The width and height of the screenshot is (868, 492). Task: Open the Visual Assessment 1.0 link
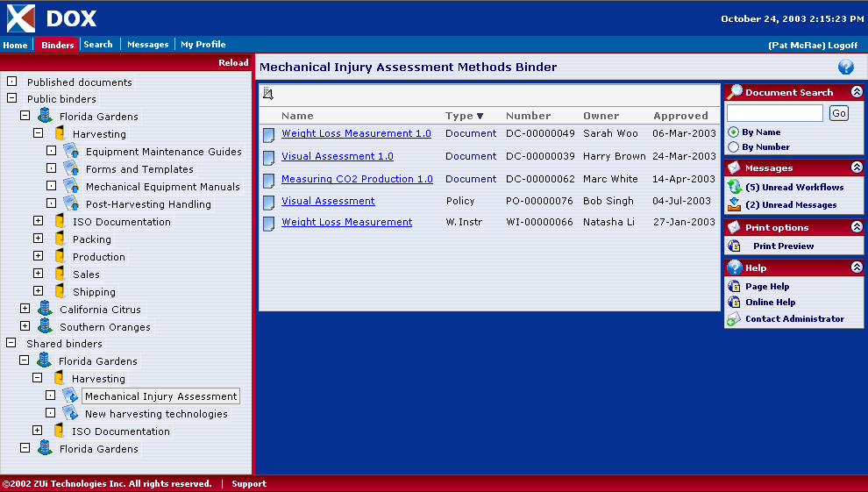pyautogui.click(x=338, y=156)
